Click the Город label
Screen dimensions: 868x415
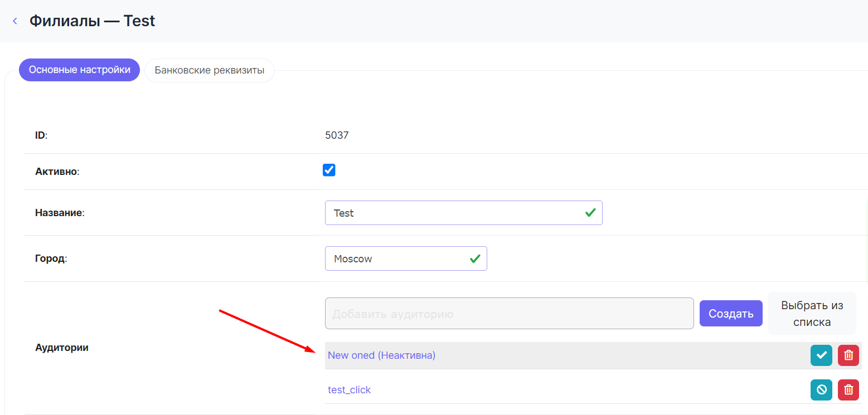51,258
